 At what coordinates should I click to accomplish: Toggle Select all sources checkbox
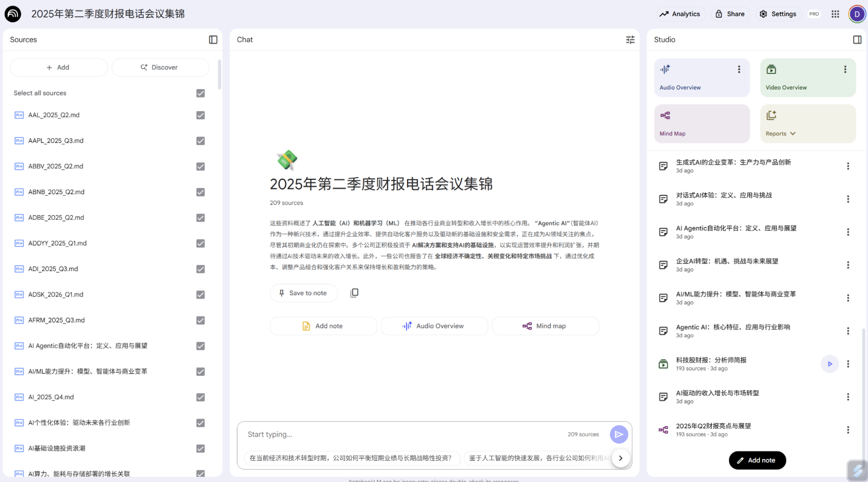[200, 93]
